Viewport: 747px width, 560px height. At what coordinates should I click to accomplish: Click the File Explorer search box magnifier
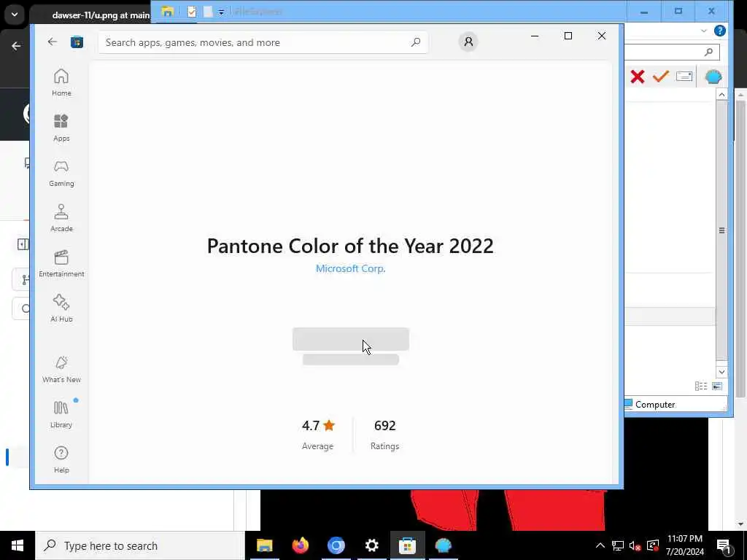pos(709,52)
